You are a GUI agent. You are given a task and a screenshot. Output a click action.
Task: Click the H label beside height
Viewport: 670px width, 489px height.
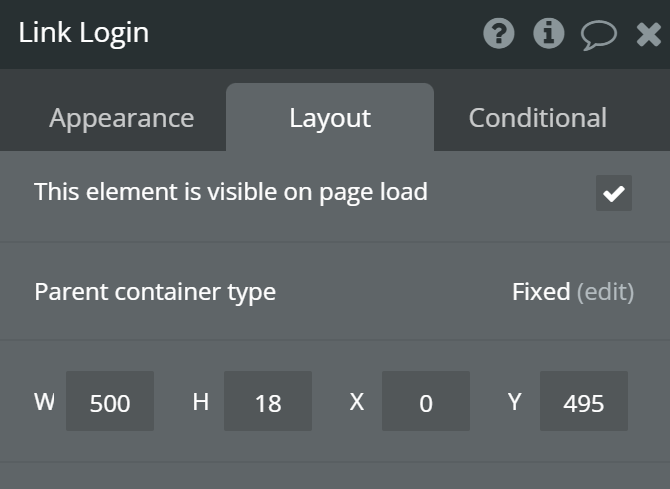[201, 402]
